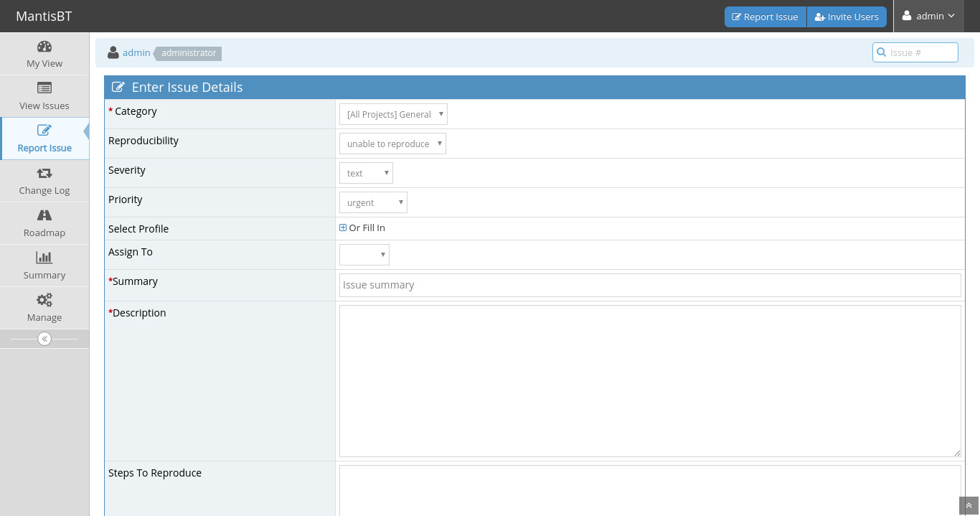
Task: Click the Manage gears icon
Action: [44, 300]
